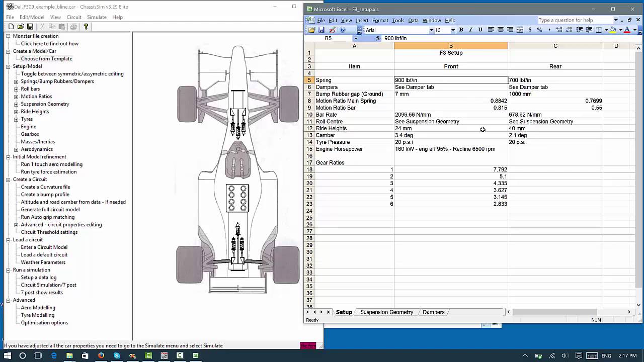This screenshot has width=644, height=362.
Task: Open the Windows Start menu
Action: click(x=8, y=355)
